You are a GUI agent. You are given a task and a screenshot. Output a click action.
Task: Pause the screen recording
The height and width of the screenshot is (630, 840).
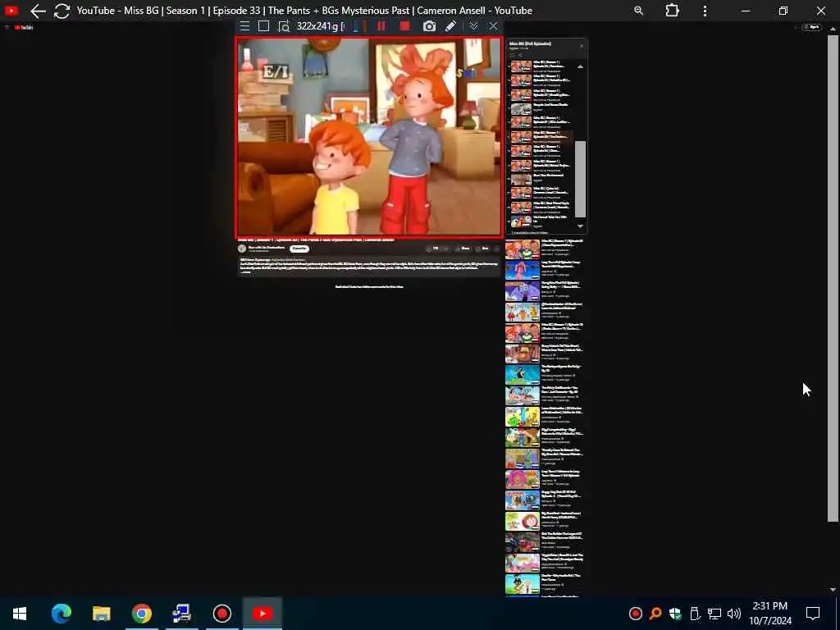click(381, 26)
